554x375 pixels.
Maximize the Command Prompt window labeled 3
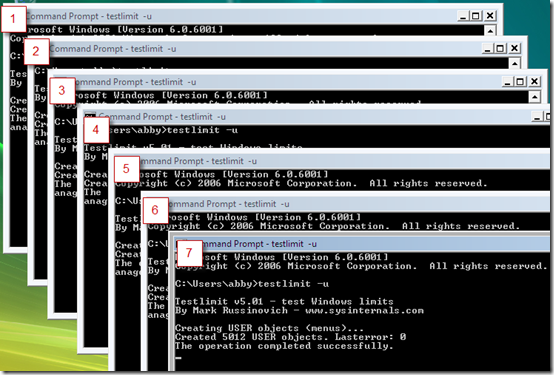tap(520, 82)
